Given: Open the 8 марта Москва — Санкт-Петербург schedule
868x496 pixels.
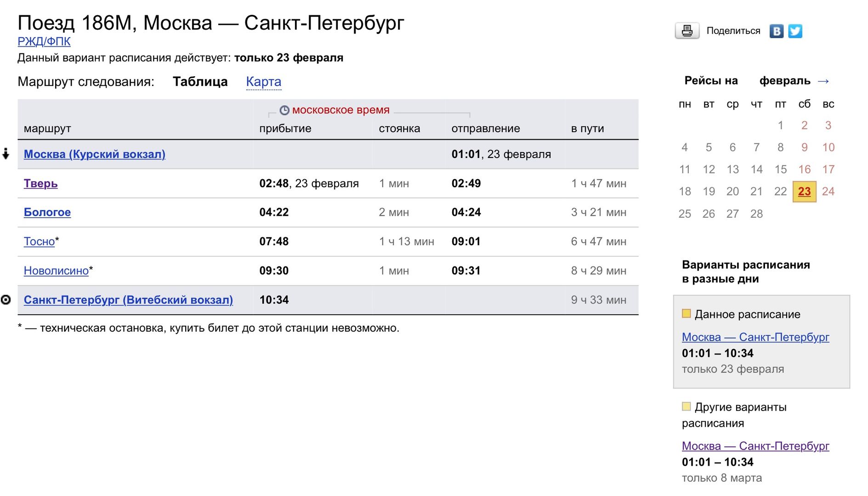Looking at the screenshot, I should (x=755, y=446).
